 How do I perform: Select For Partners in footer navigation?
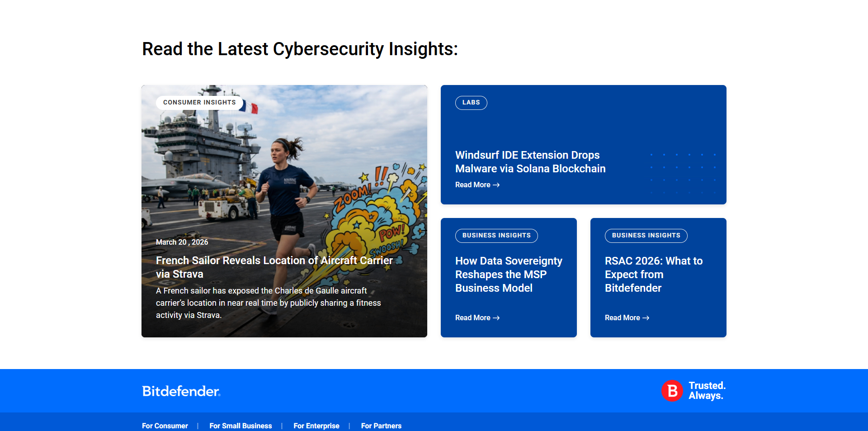(x=381, y=426)
